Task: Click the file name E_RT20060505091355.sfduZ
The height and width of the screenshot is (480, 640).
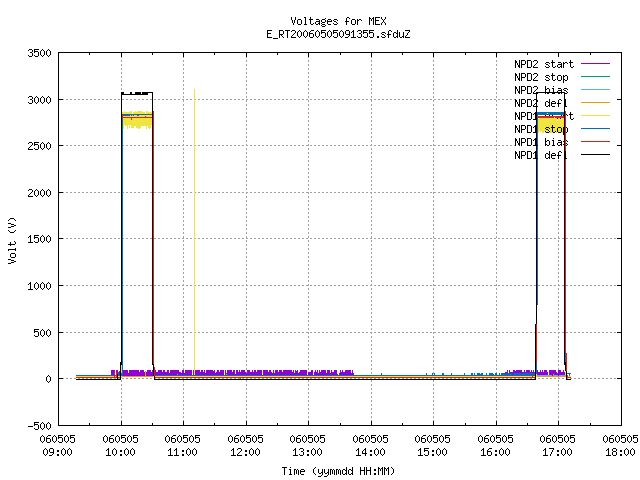Action: tap(338, 34)
